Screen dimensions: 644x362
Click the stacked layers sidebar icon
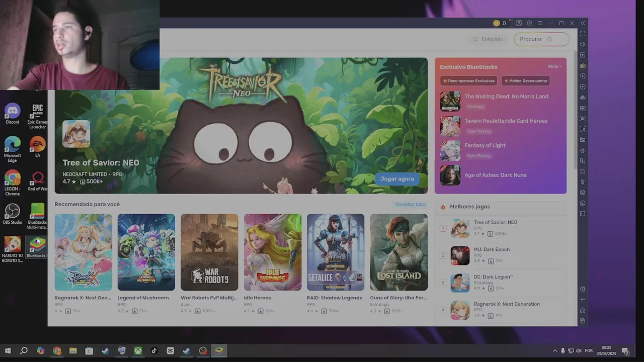[583, 193]
